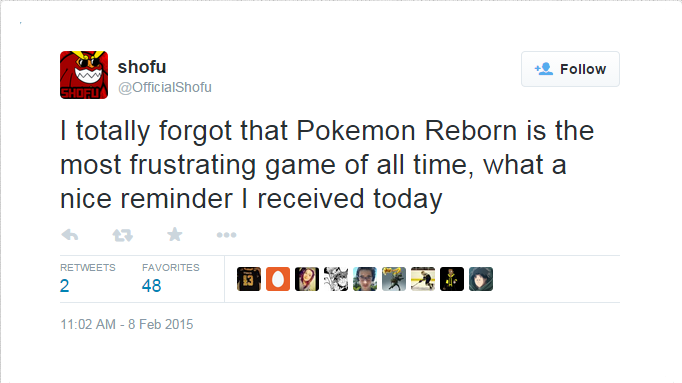Visit the @OfficialShofu handle link
The image size is (682, 383).
point(165,87)
